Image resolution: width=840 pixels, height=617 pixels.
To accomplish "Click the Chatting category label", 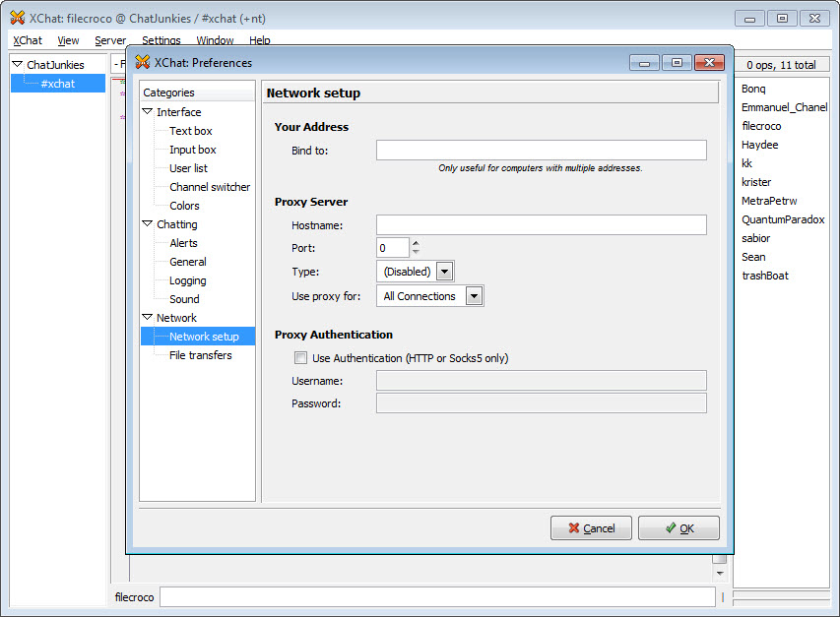I will 177,224.
